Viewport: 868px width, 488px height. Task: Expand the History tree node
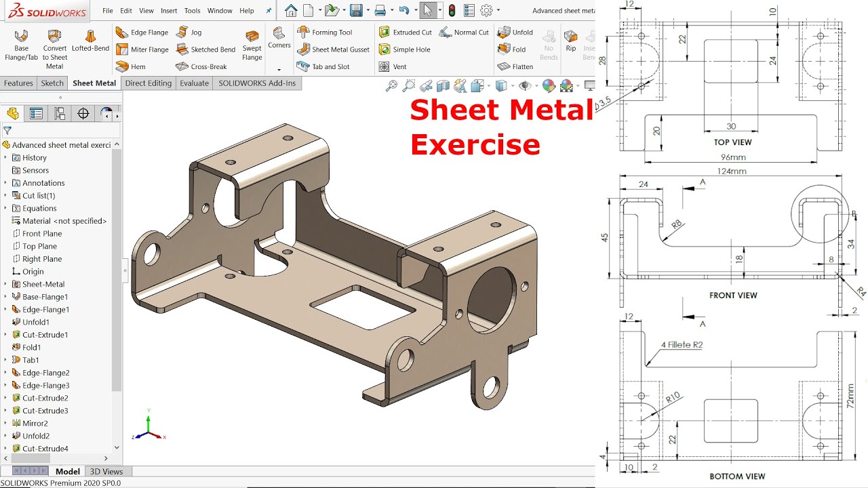tap(5, 157)
